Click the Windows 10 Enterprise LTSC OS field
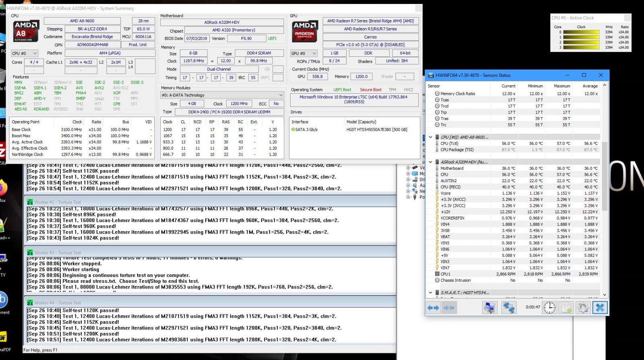 click(354, 99)
